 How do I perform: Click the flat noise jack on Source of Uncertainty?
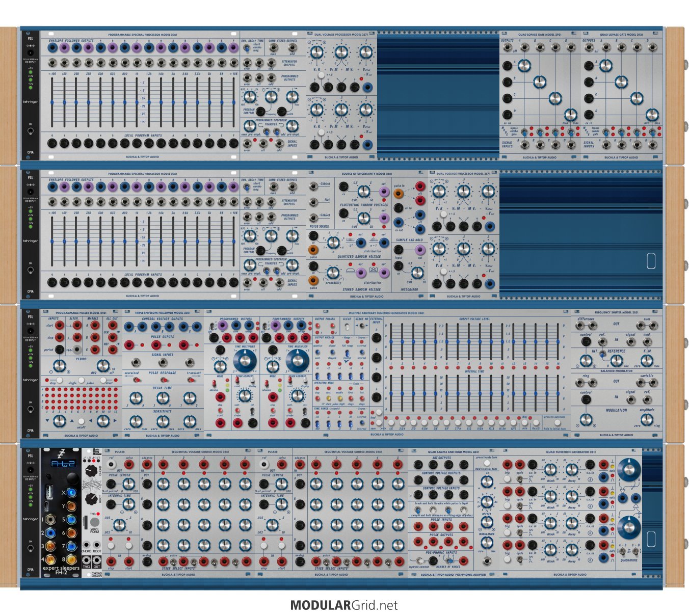pos(313,202)
